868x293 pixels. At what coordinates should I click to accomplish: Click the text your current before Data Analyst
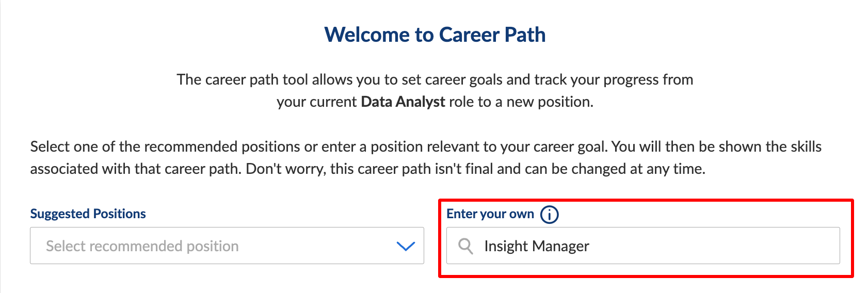point(316,102)
